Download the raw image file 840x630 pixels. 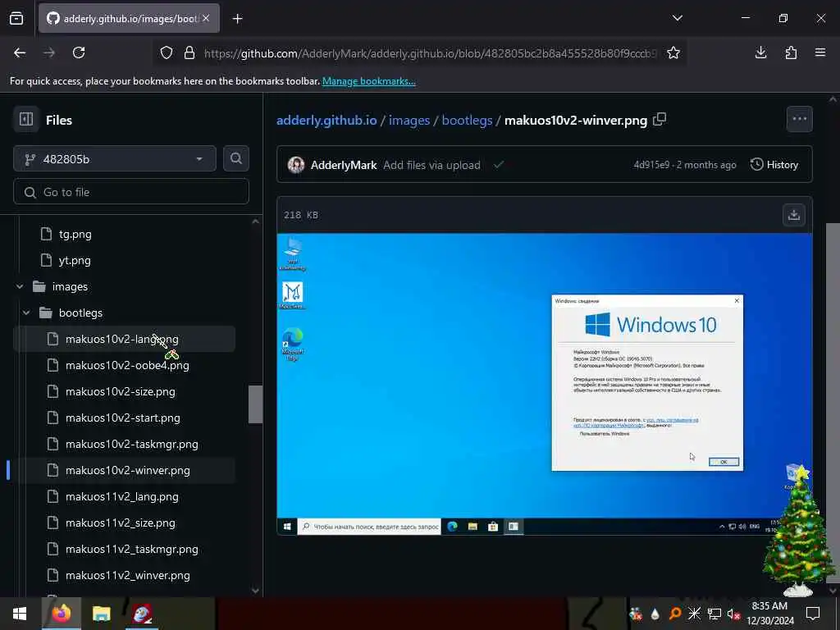point(794,215)
